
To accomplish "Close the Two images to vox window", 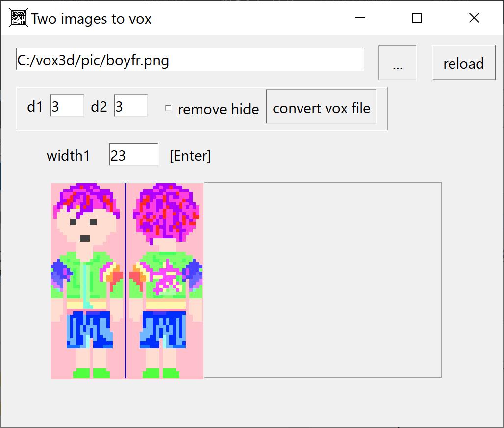I will point(474,18).
